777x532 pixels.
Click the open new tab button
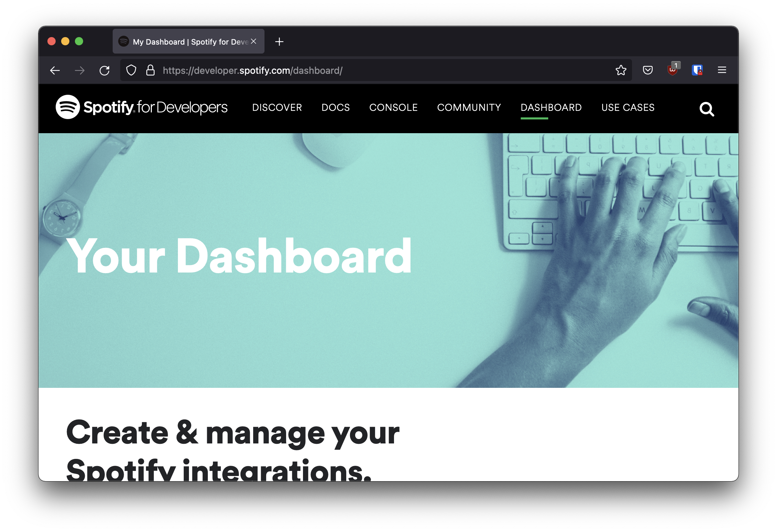pos(279,41)
